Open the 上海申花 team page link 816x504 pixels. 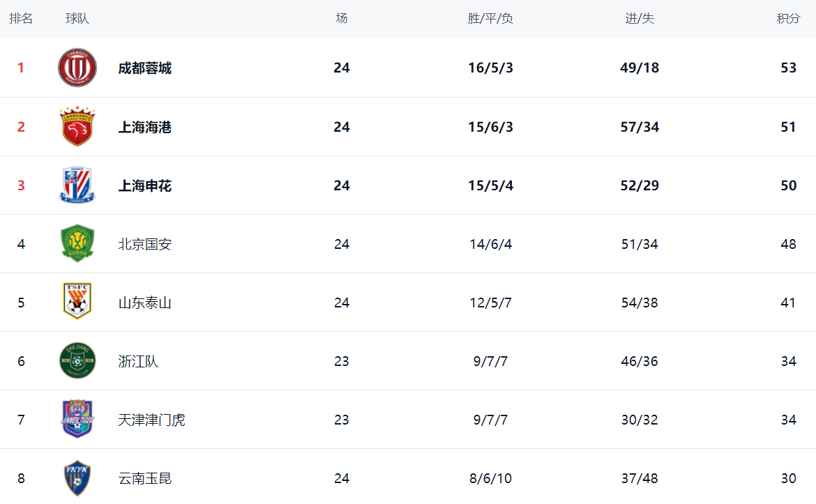tap(144, 185)
